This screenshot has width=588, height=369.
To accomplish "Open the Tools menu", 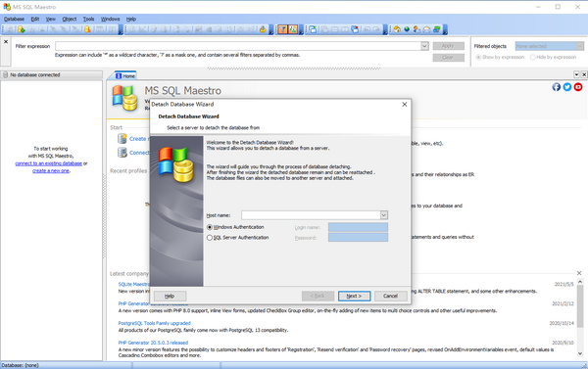I will coord(88,19).
